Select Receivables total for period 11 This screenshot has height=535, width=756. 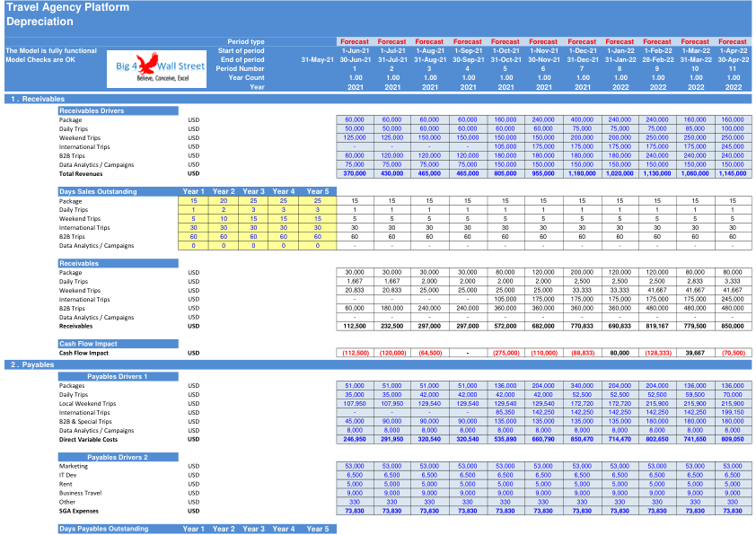(733, 327)
